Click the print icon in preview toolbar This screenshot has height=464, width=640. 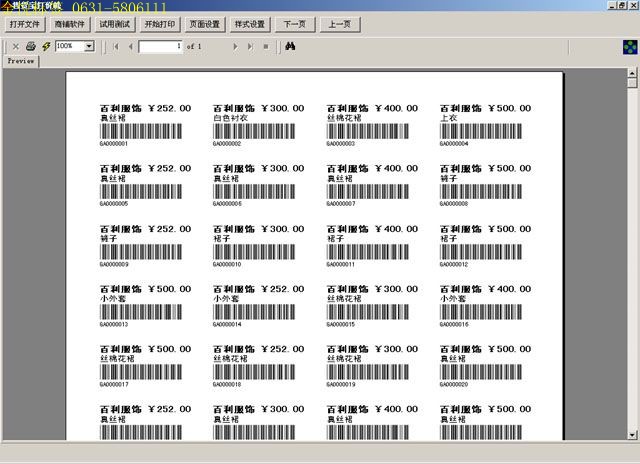pyautogui.click(x=31, y=46)
